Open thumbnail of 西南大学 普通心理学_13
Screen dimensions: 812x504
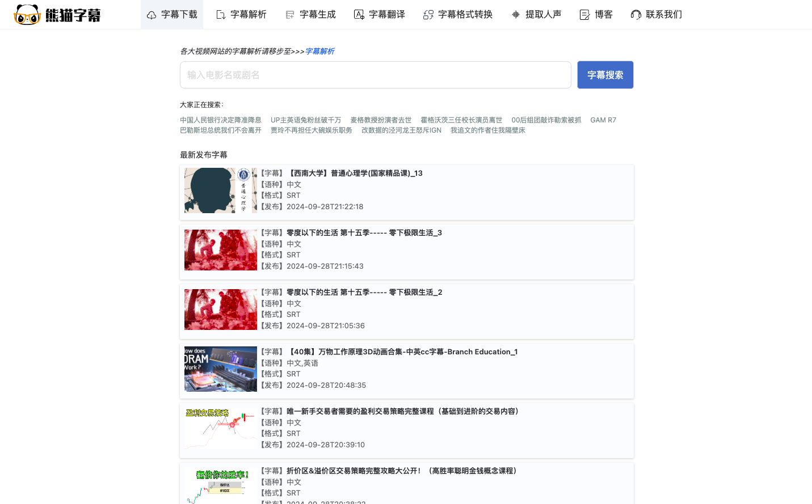(221, 190)
